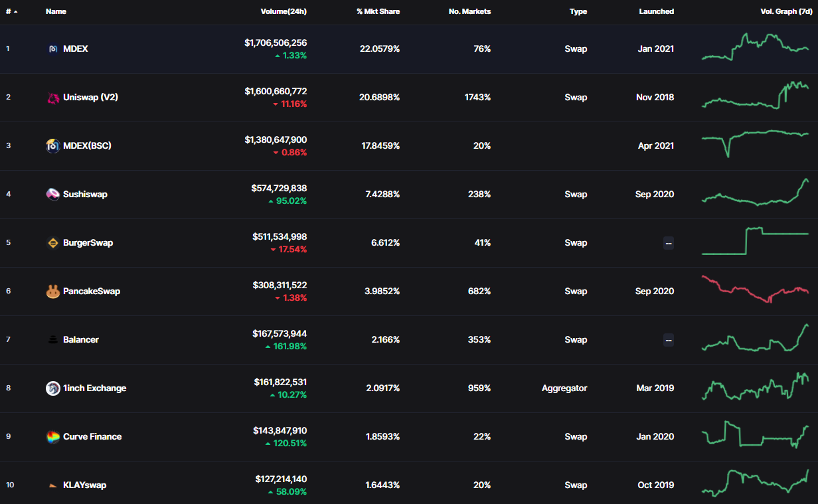
Task: Click the 959% markets value
Action: coord(479,388)
